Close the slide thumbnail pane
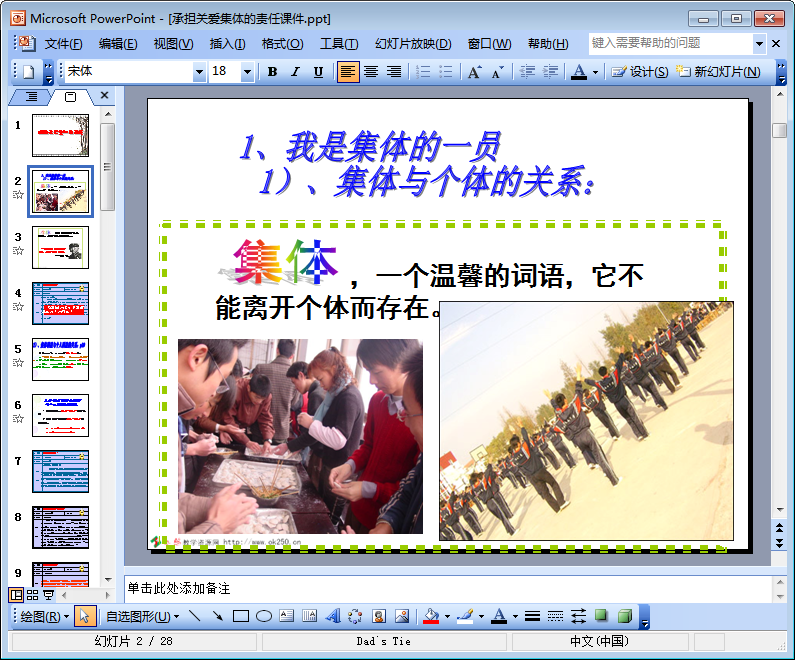The width and height of the screenshot is (795, 660). tap(104, 95)
